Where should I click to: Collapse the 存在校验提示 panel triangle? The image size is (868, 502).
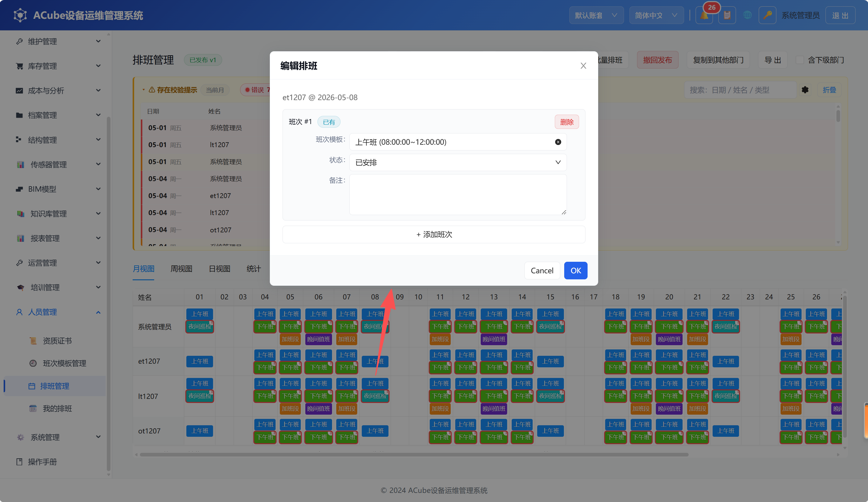coord(144,90)
